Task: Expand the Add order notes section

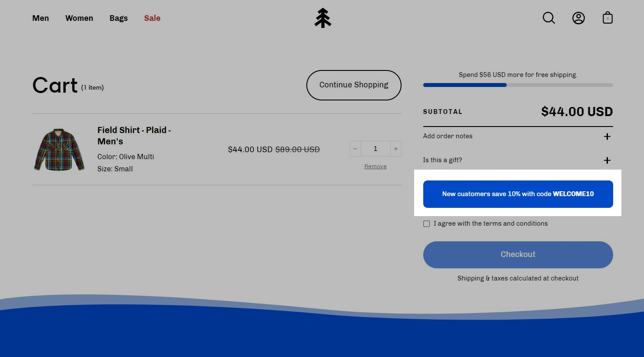Action: [607, 137]
